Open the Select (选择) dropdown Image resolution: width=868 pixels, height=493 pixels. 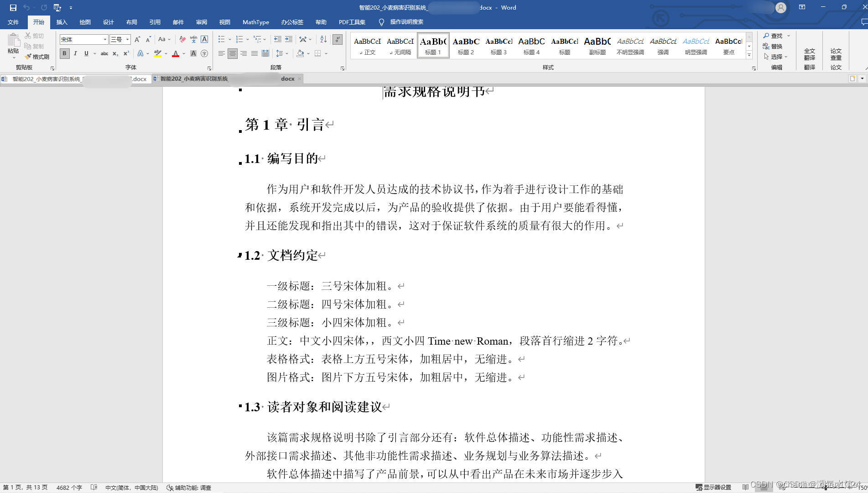click(x=775, y=57)
